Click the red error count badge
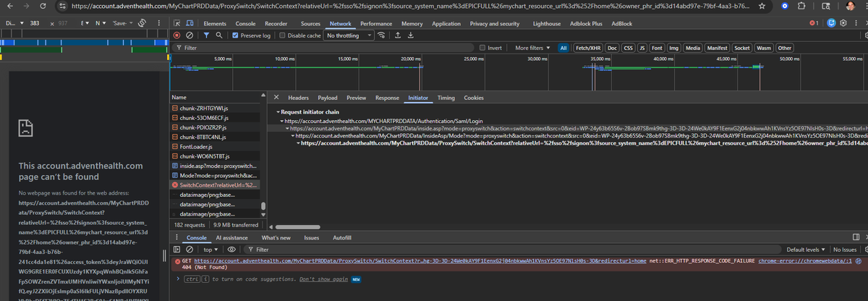The image size is (868, 301). pos(815,23)
